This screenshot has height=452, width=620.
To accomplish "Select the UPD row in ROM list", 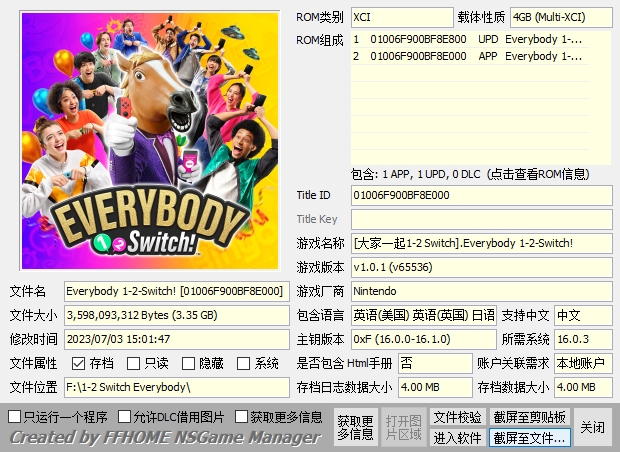I will pyautogui.click(x=480, y=40).
